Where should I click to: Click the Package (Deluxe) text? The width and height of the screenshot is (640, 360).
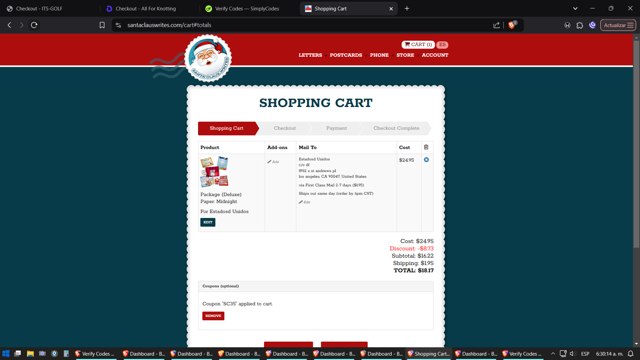coord(221,195)
